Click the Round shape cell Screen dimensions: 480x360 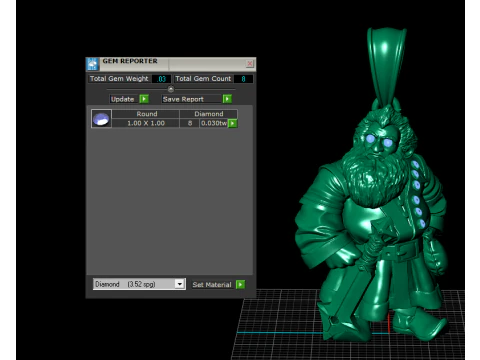146,114
